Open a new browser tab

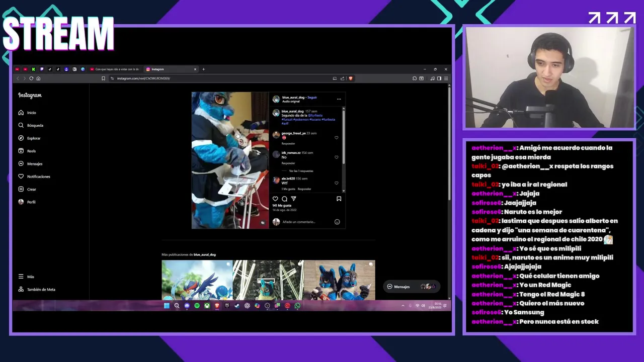pos(203,69)
